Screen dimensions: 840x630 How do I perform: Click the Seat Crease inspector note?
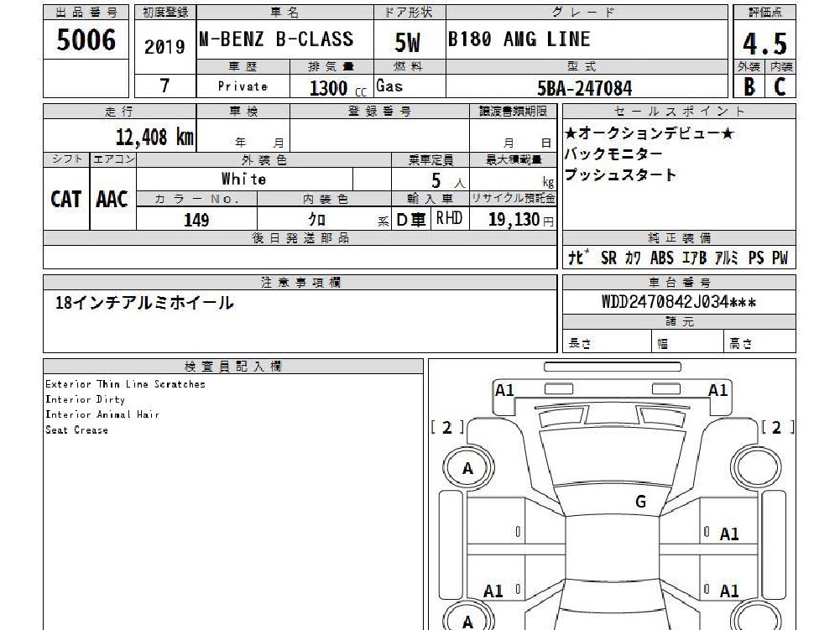coord(76,430)
